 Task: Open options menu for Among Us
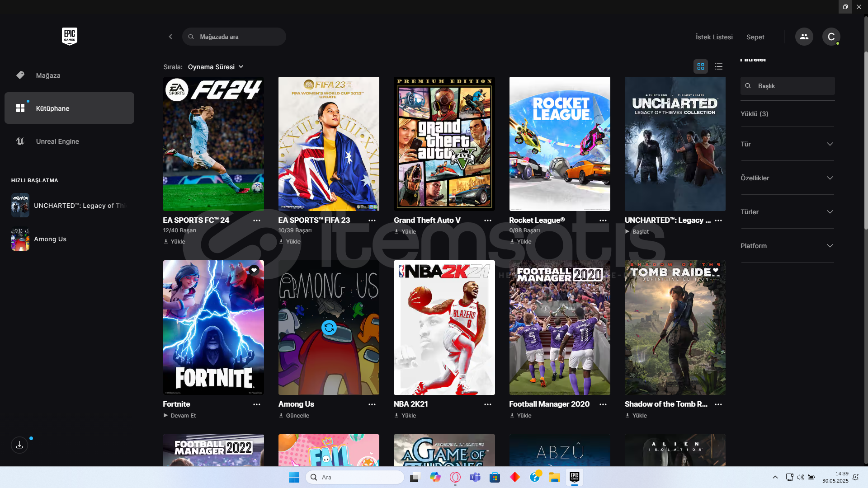coord(372,404)
